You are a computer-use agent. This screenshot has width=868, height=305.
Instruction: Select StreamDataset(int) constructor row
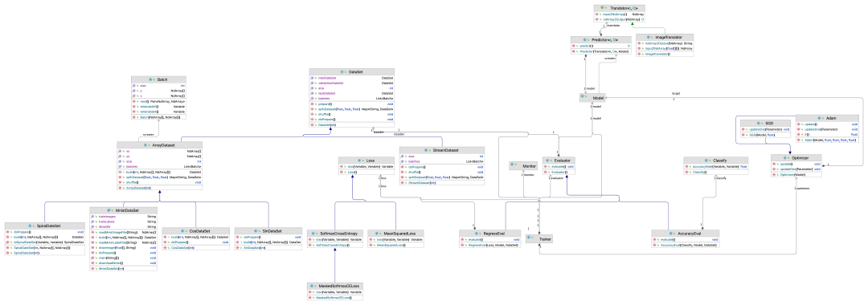pyautogui.click(x=442, y=182)
